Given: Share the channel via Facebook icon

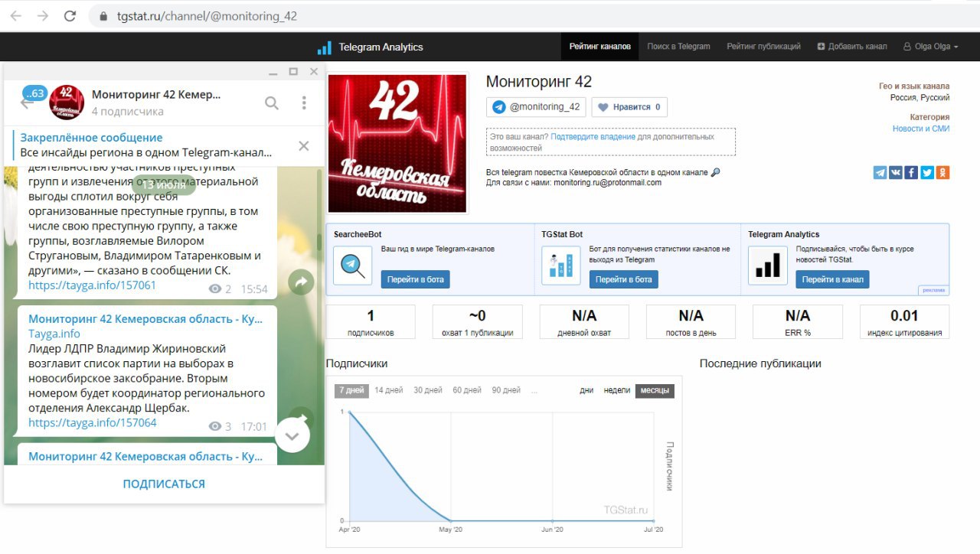Looking at the screenshot, I should tap(911, 172).
